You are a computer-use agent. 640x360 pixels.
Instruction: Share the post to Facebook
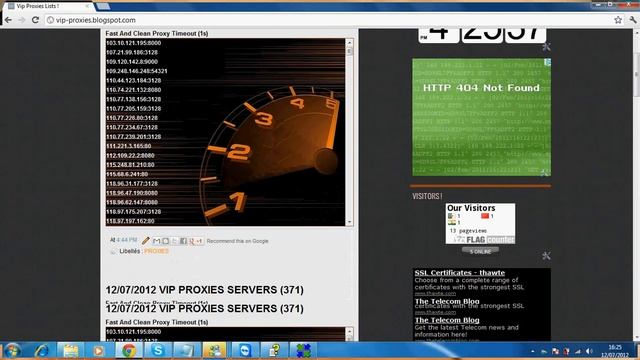click(x=183, y=241)
